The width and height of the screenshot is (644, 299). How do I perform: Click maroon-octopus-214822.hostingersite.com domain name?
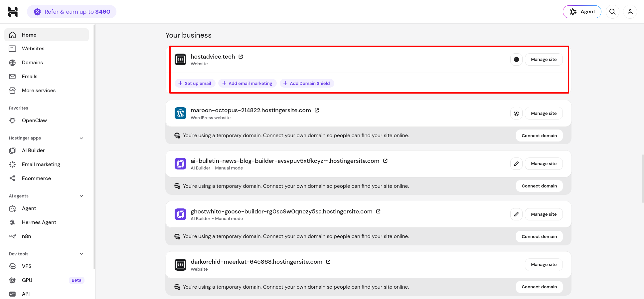pos(251,110)
